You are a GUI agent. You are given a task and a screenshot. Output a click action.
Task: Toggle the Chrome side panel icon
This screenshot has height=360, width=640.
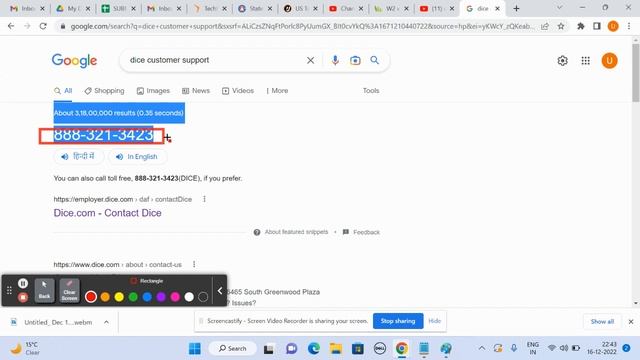coord(597,26)
